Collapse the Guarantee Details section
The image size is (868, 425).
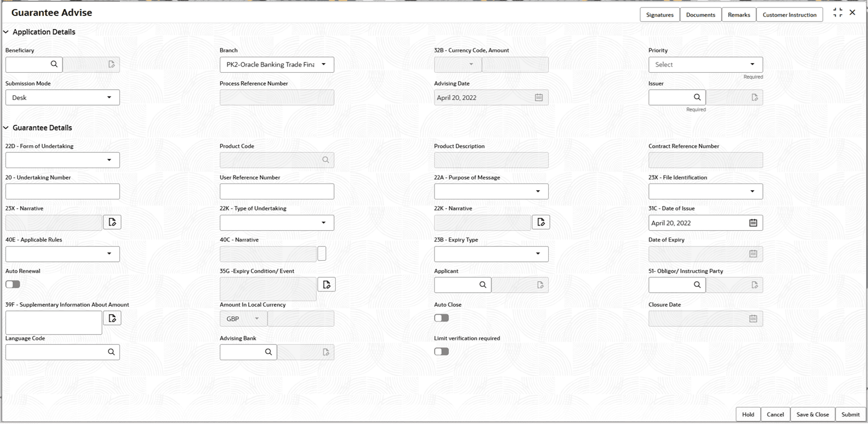6,128
